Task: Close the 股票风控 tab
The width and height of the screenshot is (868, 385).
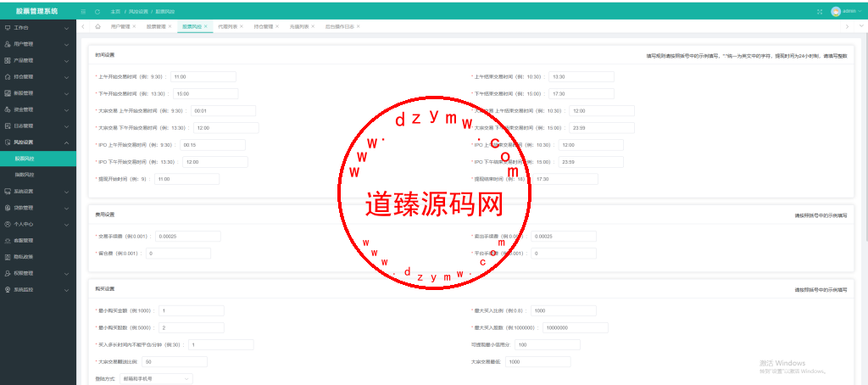Action: coord(206,26)
